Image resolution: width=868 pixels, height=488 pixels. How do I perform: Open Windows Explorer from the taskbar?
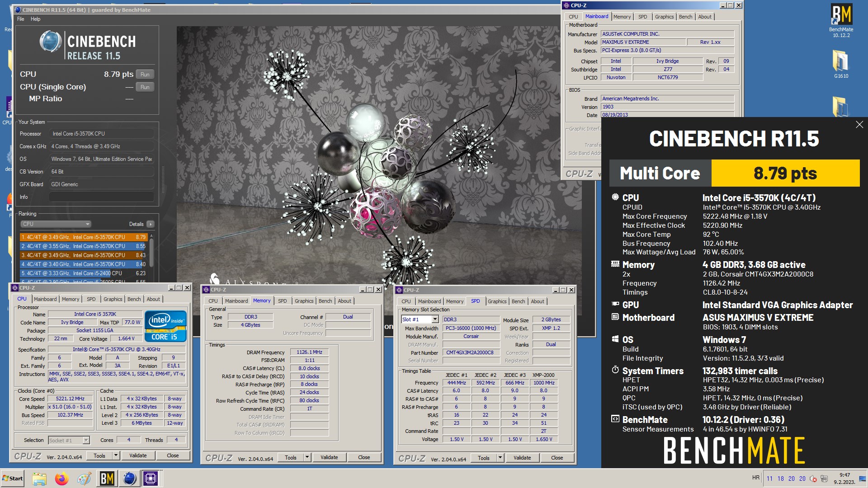pyautogui.click(x=39, y=479)
